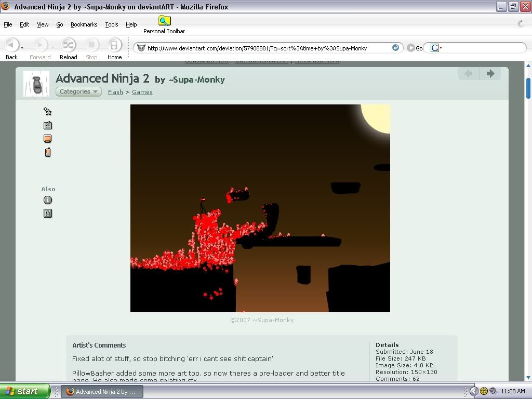The height and width of the screenshot is (399, 532).
Task: Click the Advanced Ninja 2 deviation title
Action: click(x=102, y=78)
